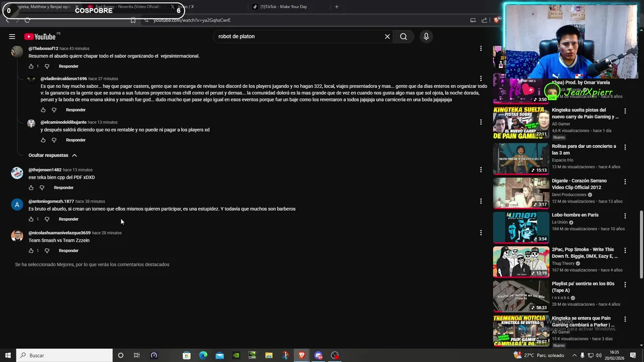Open the Windows Start menu

click(8, 355)
